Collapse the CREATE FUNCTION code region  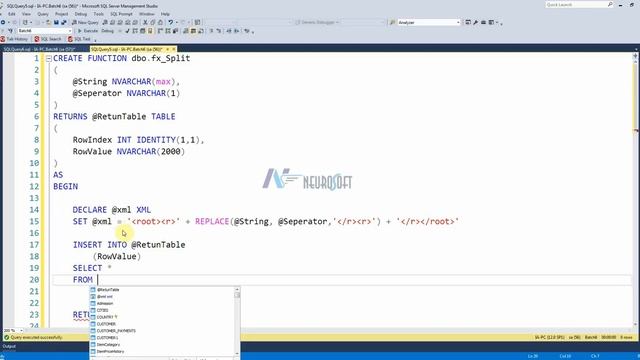point(49,59)
